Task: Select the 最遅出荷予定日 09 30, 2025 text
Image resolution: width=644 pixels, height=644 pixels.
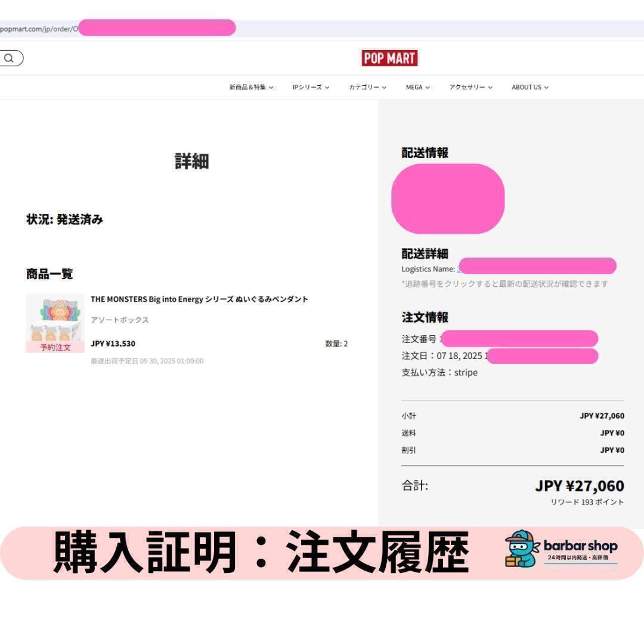Action: [147, 361]
